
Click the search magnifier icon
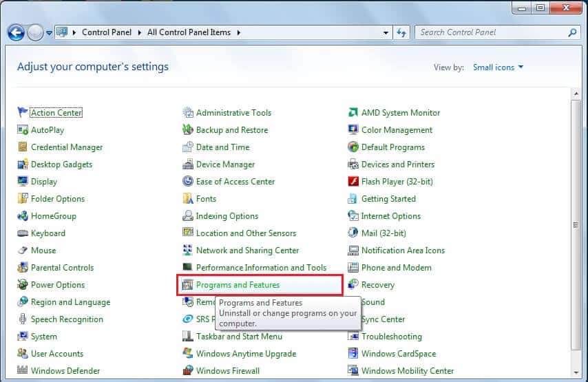point(572,32)
